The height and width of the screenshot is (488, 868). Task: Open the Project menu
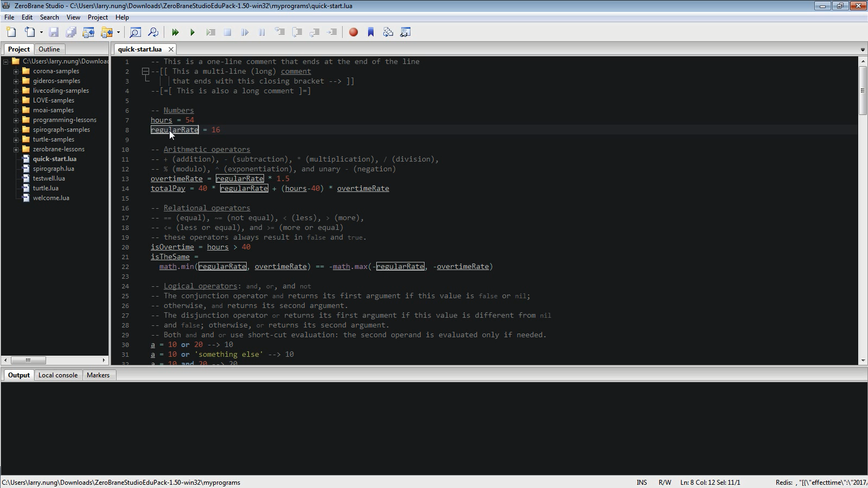pyautogui.click(x=98, y=17)
